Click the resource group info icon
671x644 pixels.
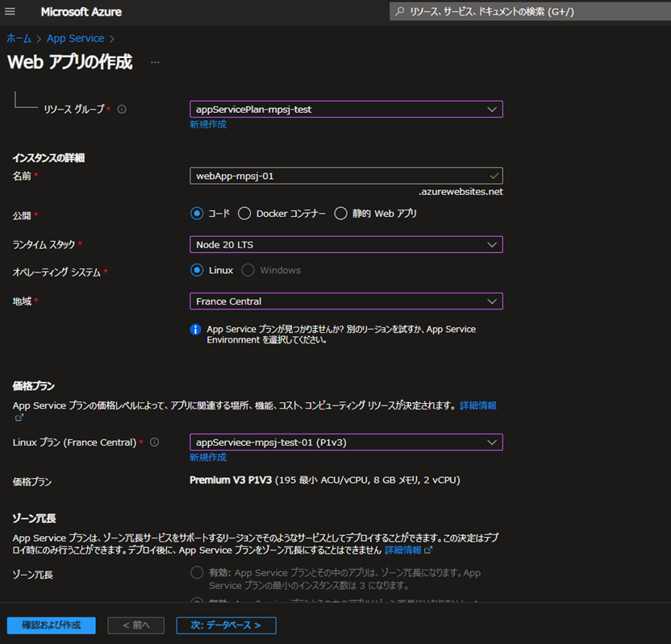click(122, 109)
